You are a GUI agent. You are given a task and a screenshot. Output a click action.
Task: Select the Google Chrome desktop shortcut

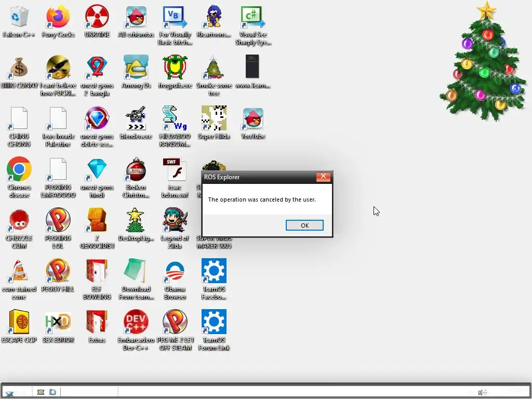19,169
